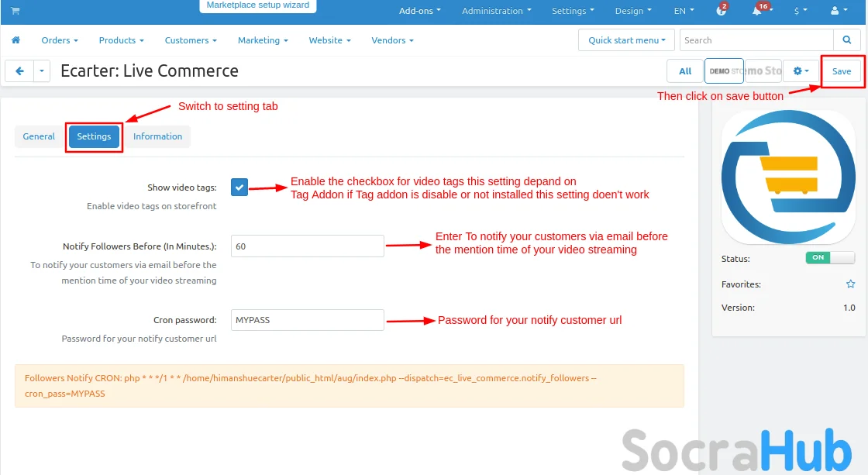The image size is (868, 475).
Task: Open the Products menu
Action: click(121, 40)
